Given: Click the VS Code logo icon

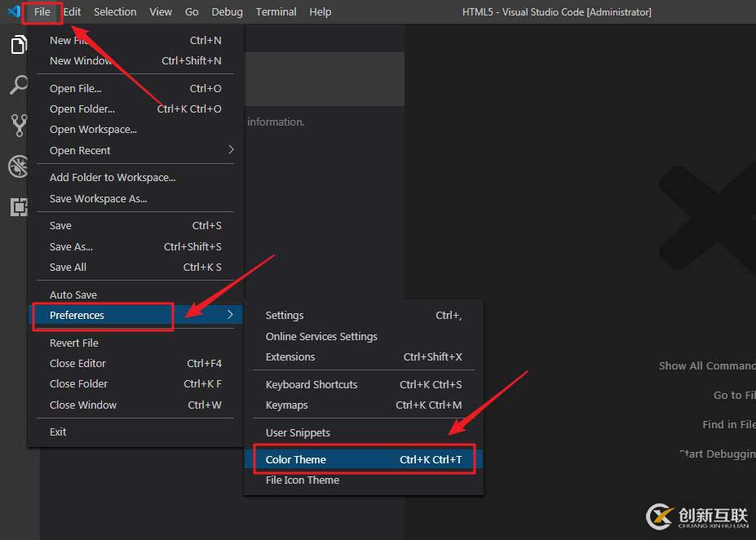Looking at the screenshot, I should 14,11.
